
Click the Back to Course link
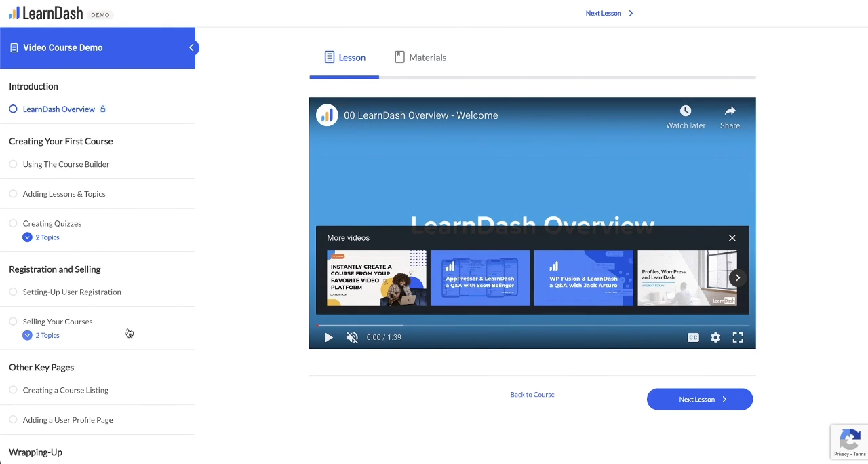click(532, 394)
